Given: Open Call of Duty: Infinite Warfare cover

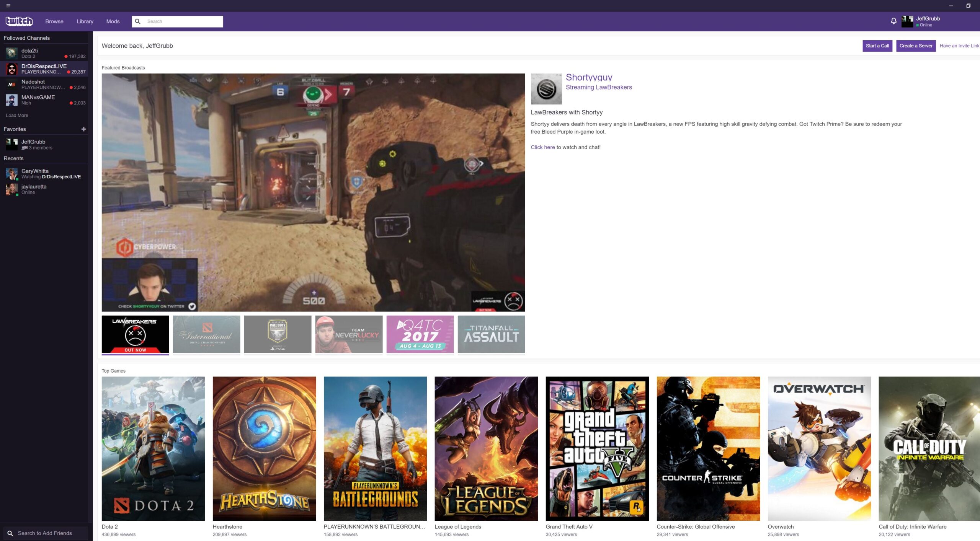Looking at the screenshot, I should tap(929, 448).
